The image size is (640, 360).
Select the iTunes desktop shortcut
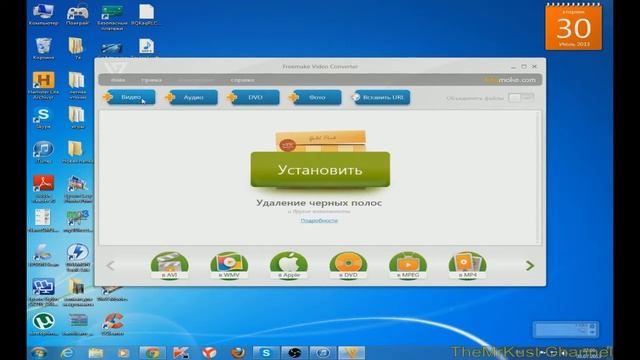pyautogui.click(x=43, y=152)
